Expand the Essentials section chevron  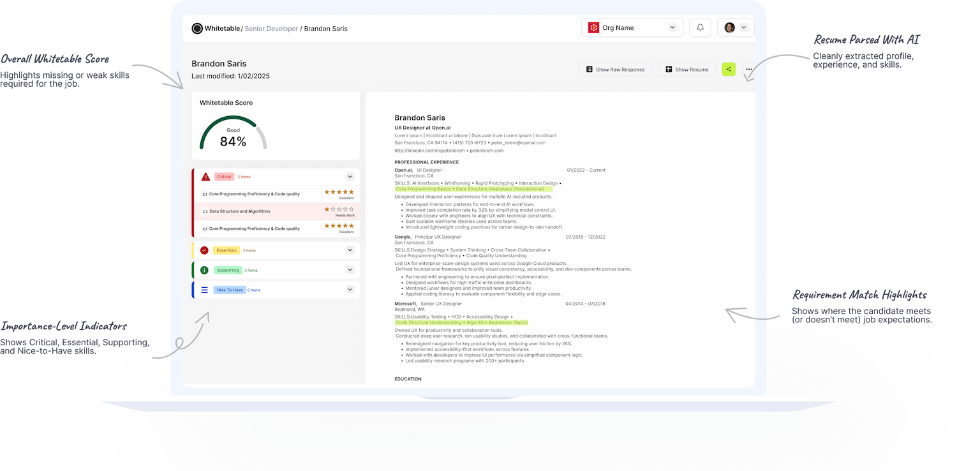tap(350, 250)
